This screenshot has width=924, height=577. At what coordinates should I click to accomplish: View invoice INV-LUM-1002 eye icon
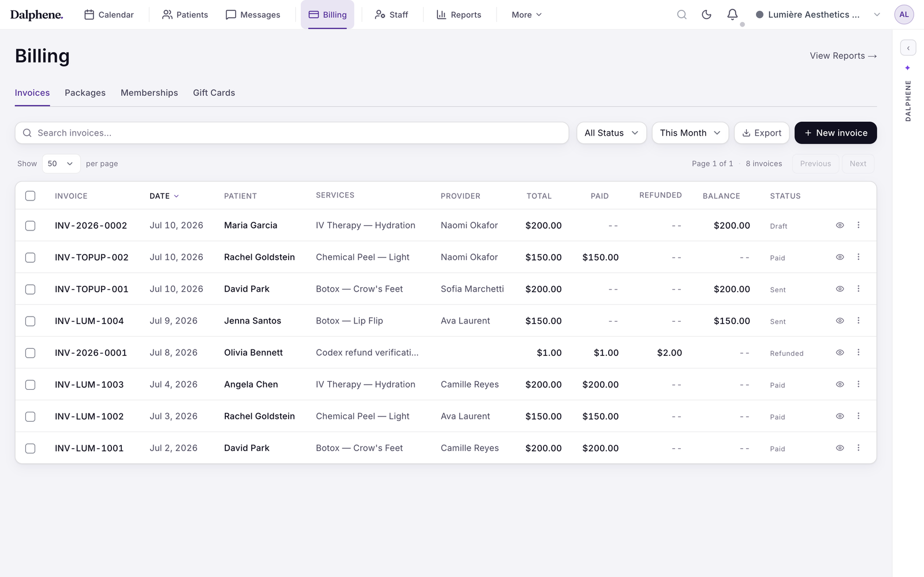(x=840, y=416)
